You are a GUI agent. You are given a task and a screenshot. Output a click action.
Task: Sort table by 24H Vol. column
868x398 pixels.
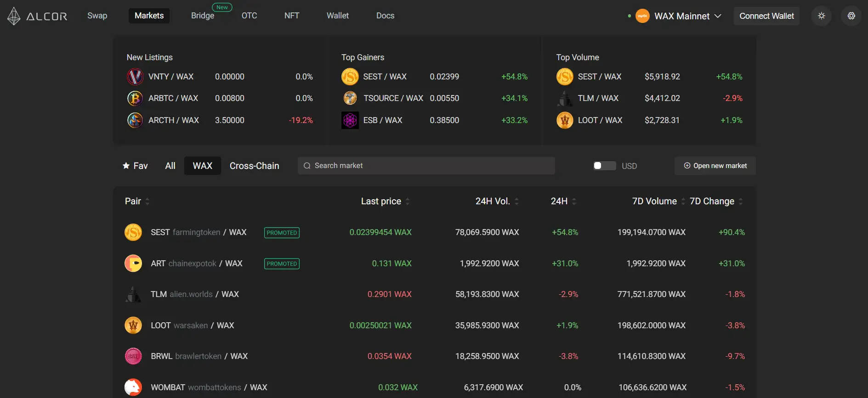pyautogui.click(x=497, y=201)
